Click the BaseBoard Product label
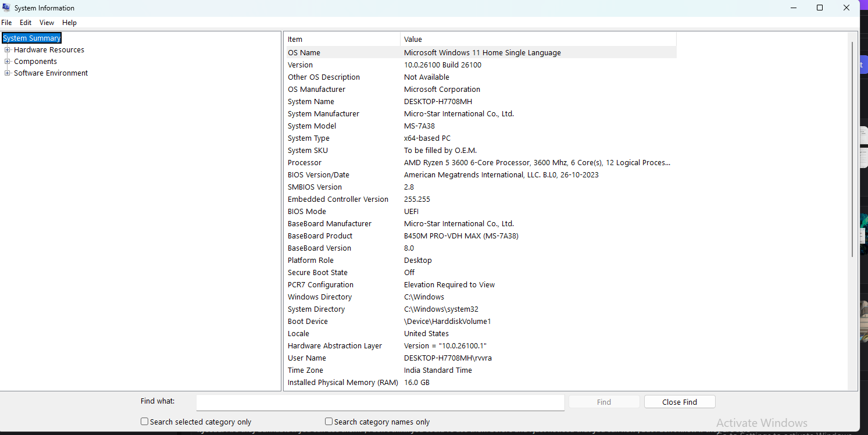This screenshot has width=868, height=435. click(x=320, y=236)
